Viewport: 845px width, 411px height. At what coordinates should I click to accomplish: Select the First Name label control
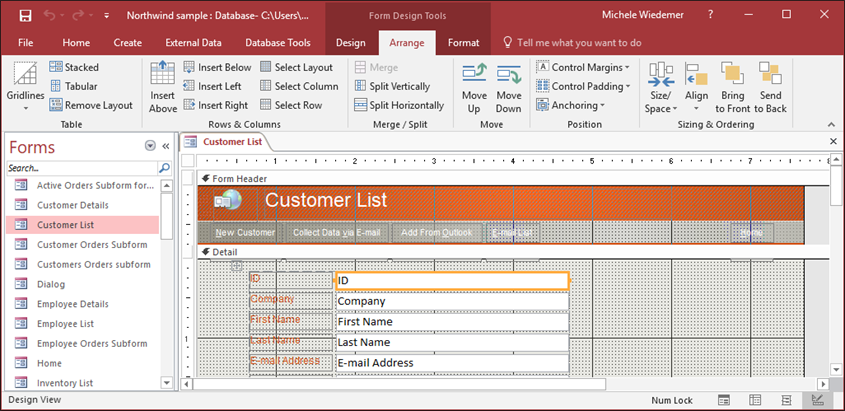291,322
